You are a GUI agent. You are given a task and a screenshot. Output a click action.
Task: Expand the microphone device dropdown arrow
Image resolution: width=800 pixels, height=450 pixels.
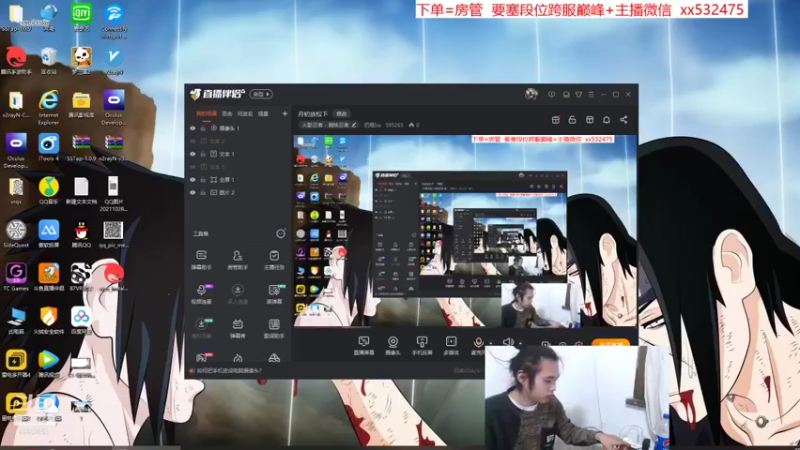tap(491, 343)
